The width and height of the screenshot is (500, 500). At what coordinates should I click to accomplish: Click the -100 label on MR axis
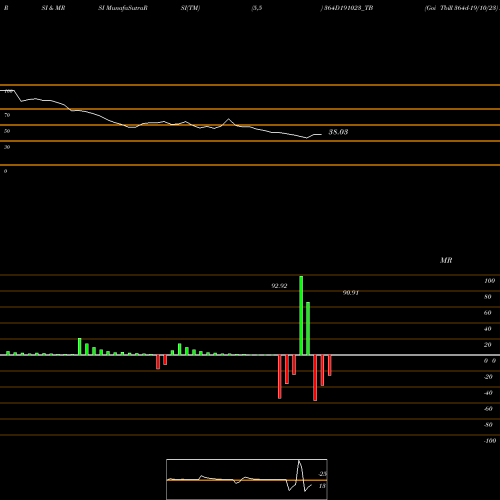[x=490, y=441]
